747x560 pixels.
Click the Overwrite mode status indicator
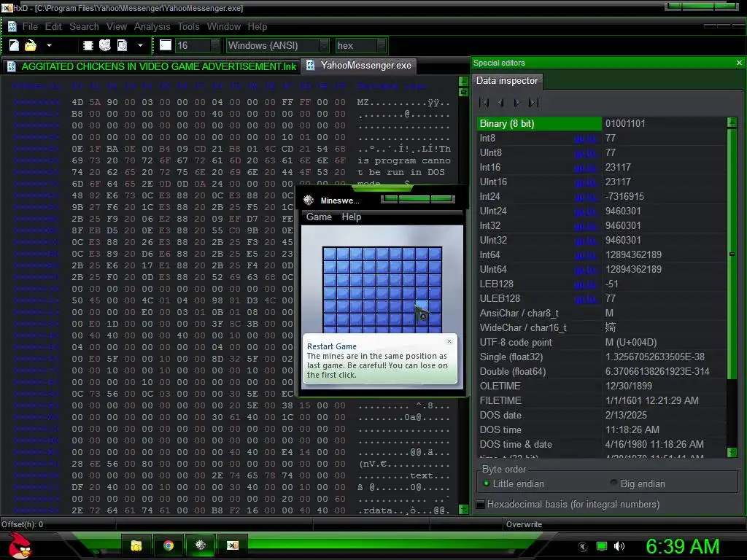[x=524, y=524]
